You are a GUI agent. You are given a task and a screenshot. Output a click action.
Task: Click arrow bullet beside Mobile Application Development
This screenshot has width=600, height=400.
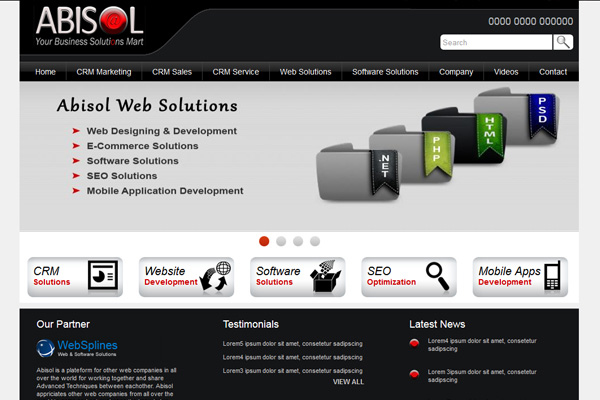pos(76,191)
